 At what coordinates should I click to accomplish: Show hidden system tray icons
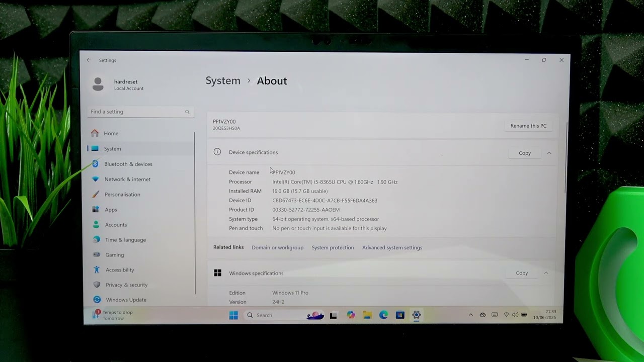(x=471, y=315)
